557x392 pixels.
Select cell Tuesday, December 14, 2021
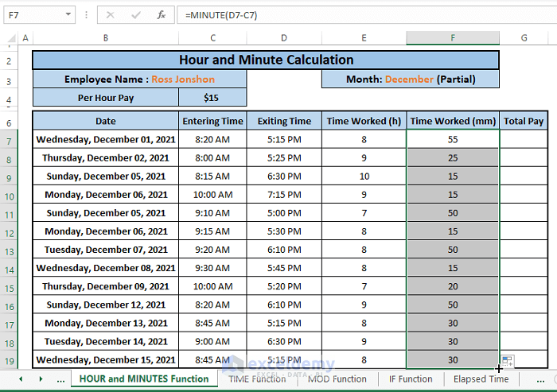click(106, 342)
